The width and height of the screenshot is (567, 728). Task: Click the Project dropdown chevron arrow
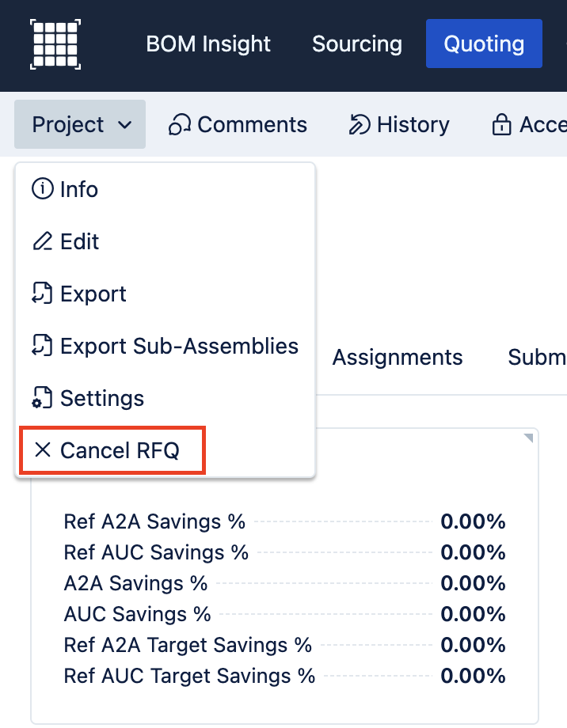(124, 125)
